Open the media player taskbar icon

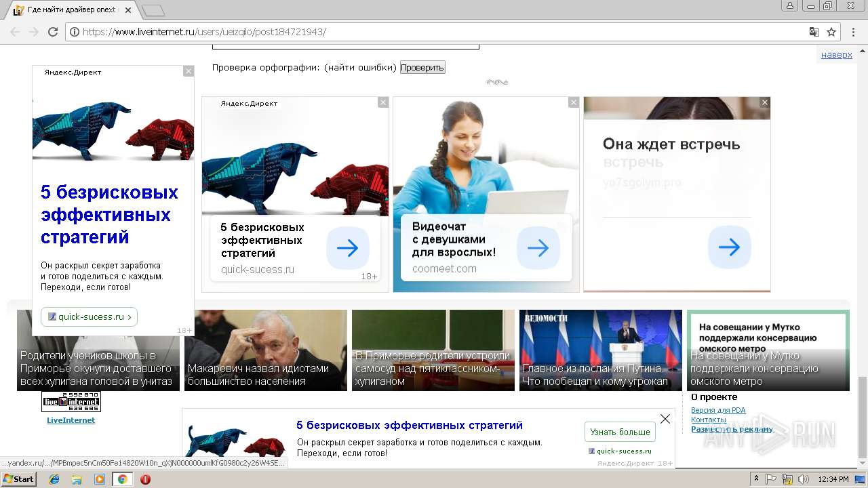pos(100,479)
